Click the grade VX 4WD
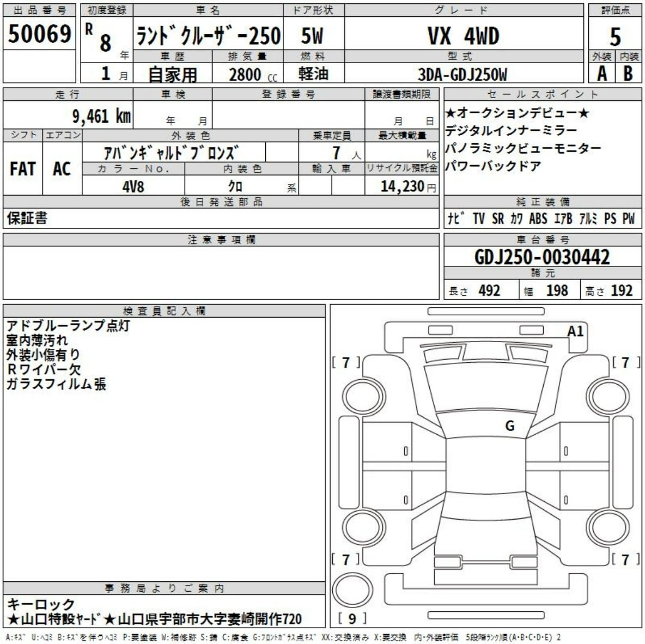The width and height of the screenshot is (645, 644). coord(464,36)
